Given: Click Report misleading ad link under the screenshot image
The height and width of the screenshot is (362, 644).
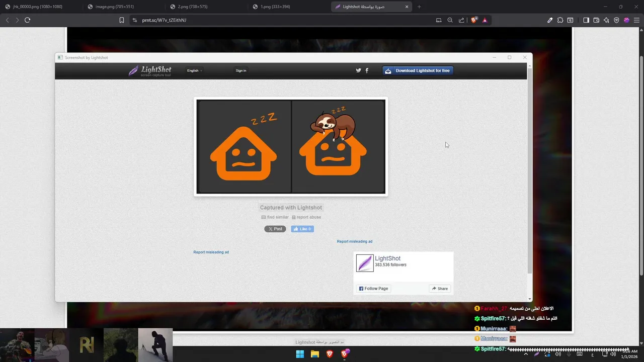Looking at the screenshot, I should (211, 252).
